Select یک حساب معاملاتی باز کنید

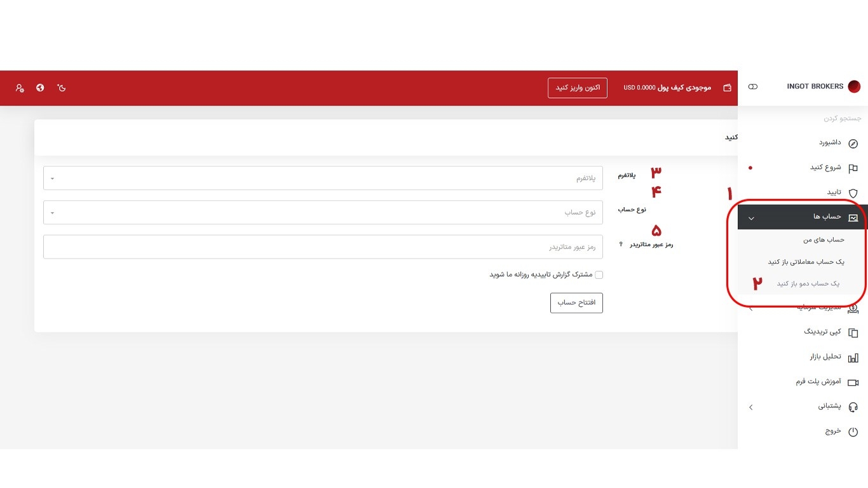pos(806,262)
